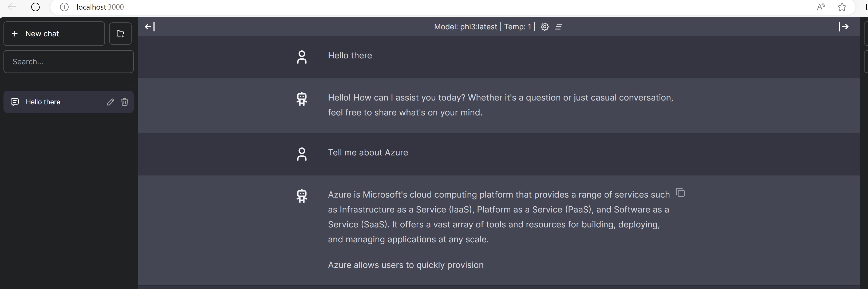
Task: Click the Model: phi3:latest label
Action: [465, 27]
